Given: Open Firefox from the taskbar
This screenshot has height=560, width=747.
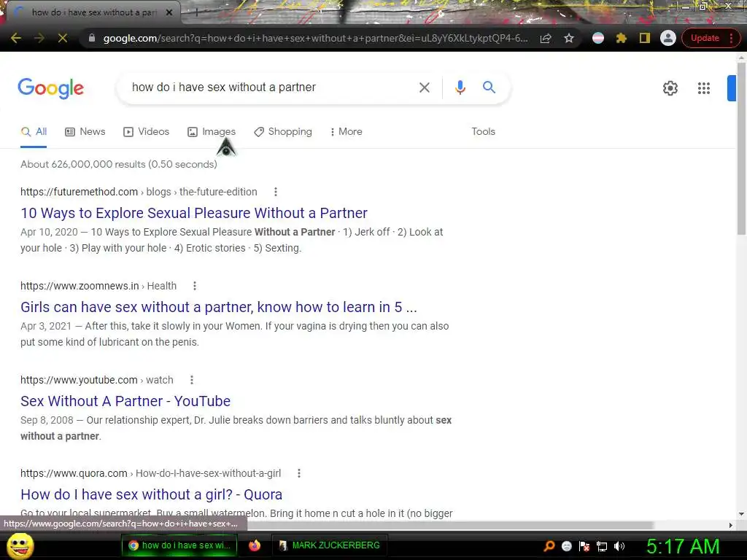Looking at the screenshot, I should point(255,545).
